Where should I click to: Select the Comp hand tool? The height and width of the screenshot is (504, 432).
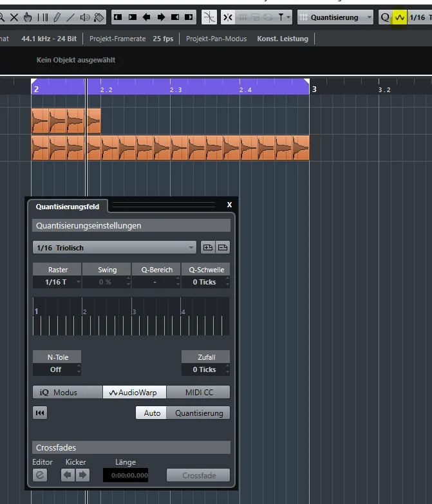[x=28, y=17]
